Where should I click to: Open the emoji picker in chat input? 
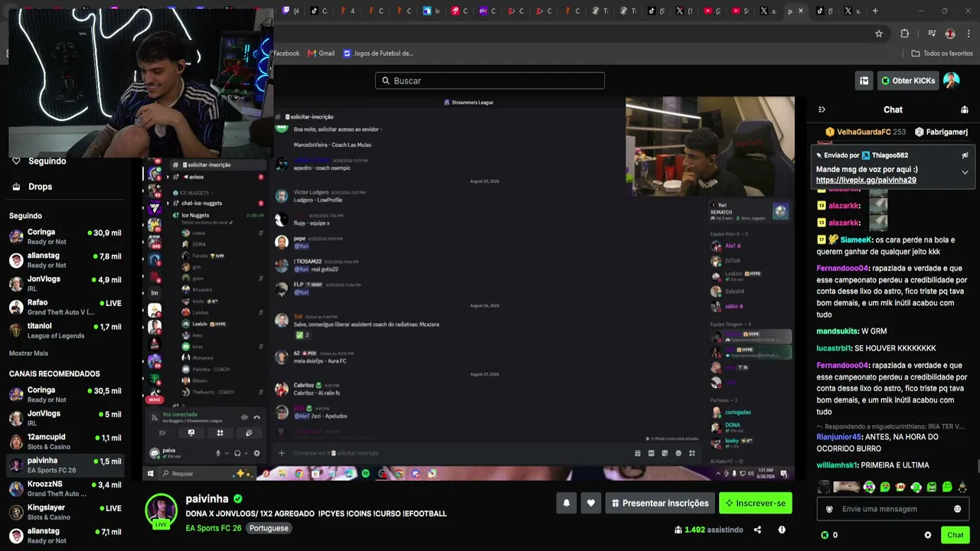click(x=957, y=510)
